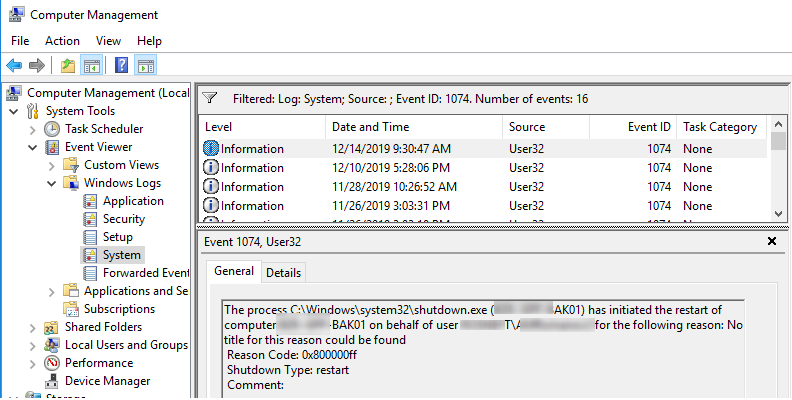Toggle the Show/Hide Action Pane icon

pos(145,65)
